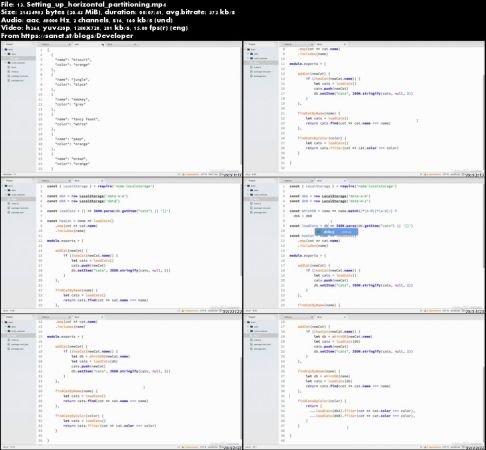Choose the highlighted autocomplete suggestion popup
Viewport: 486px width, 450px height.
tap(336, 232)
